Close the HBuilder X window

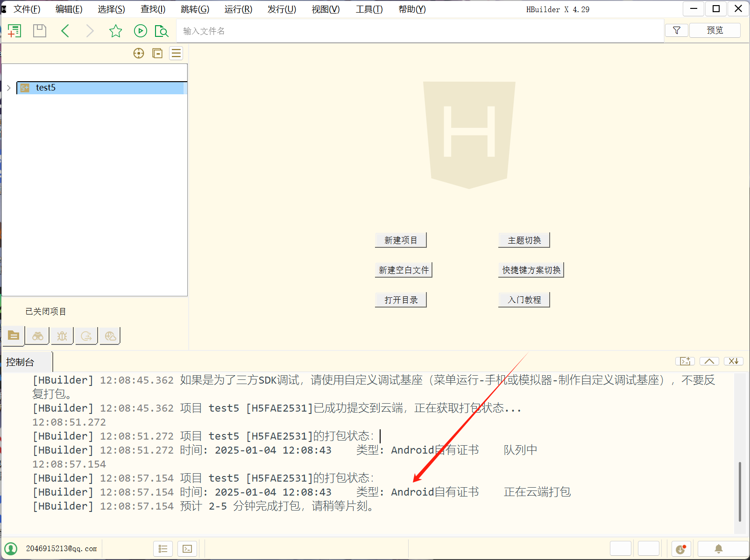click(x=738, y=9)
